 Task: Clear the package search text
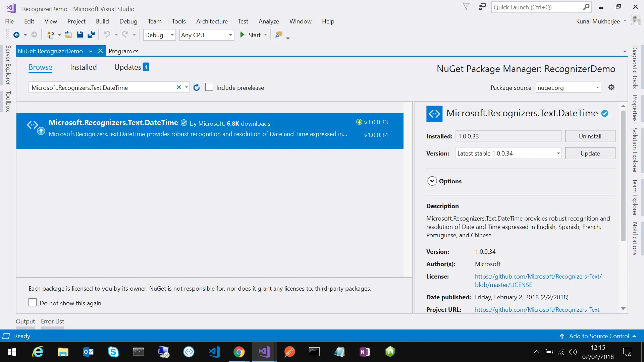coord(179,87)
